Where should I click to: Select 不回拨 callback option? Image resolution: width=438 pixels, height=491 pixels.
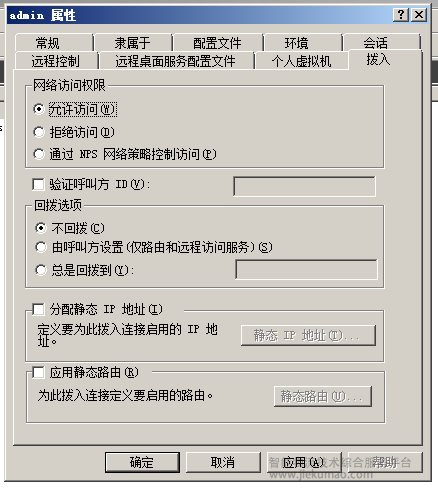pyautogui.click(x=41, y=228)
